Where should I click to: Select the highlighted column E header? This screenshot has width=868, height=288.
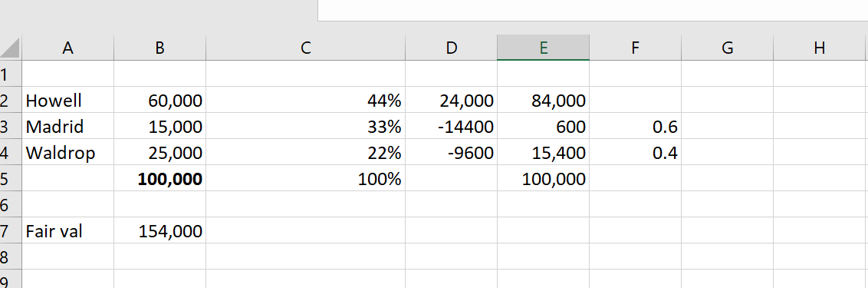[x=543, y=48]
